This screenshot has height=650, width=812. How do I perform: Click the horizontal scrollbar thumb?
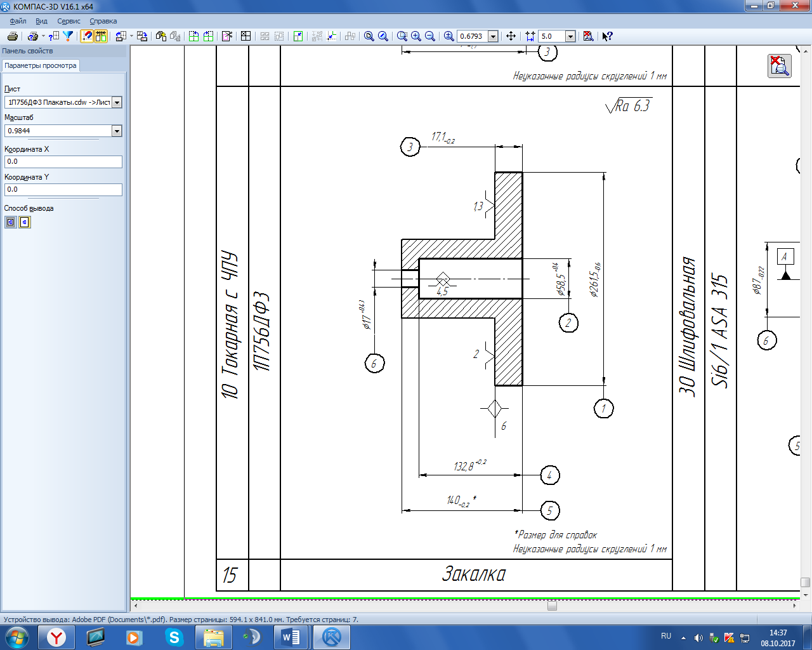coord(552,606)
